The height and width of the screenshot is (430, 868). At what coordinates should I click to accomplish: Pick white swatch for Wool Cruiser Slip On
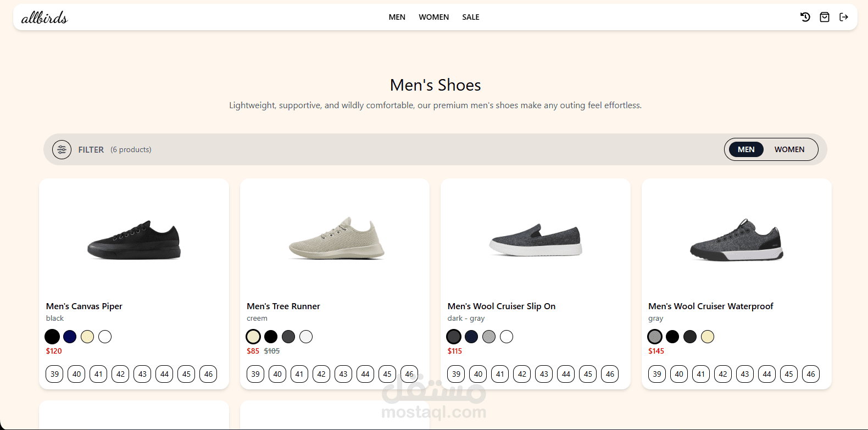[507, 337]
